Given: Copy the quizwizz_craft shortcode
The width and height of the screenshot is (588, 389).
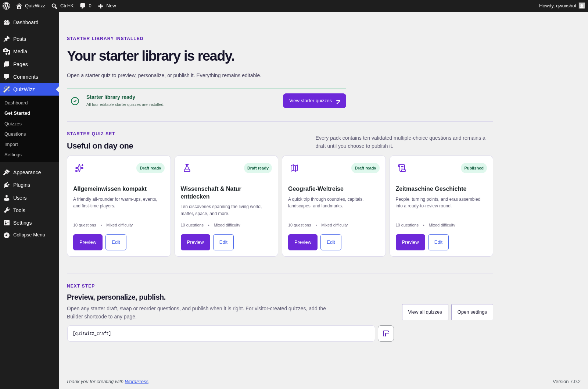Looking at the screenshot, I should (x=386, y=333).
